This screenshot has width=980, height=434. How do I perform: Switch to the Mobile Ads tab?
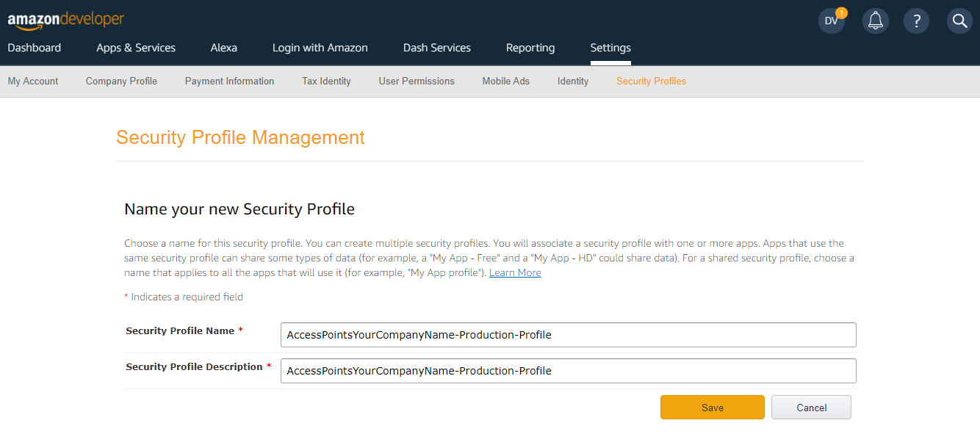(505, 81)
